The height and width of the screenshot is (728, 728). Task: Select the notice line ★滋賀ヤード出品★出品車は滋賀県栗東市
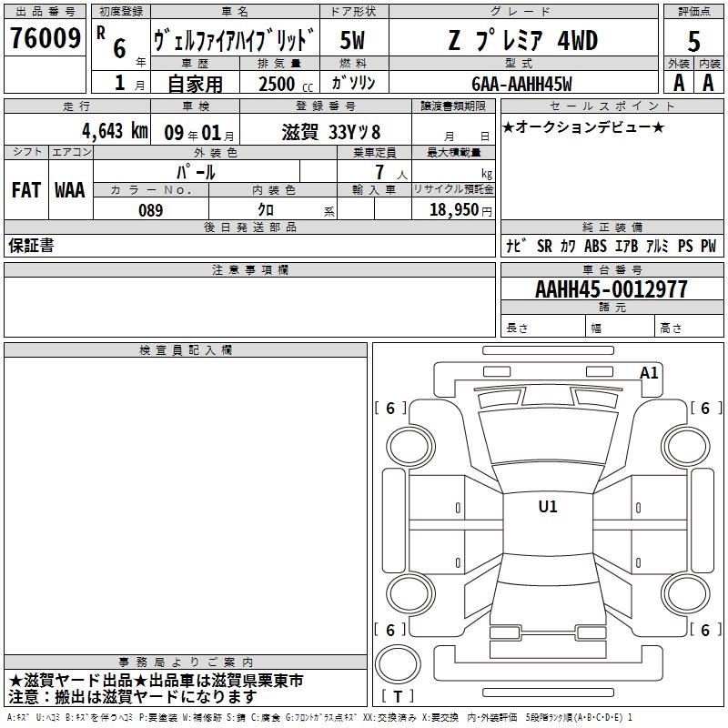(156, 681)
